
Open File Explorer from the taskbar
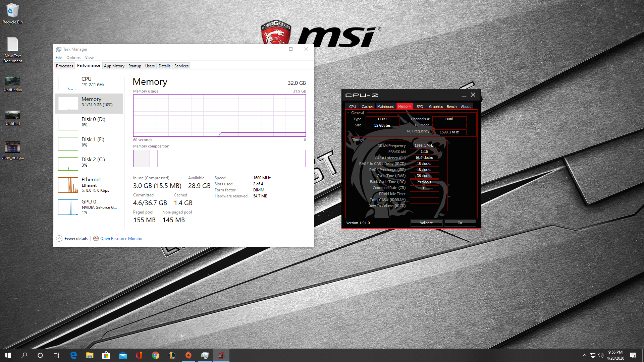90,355
